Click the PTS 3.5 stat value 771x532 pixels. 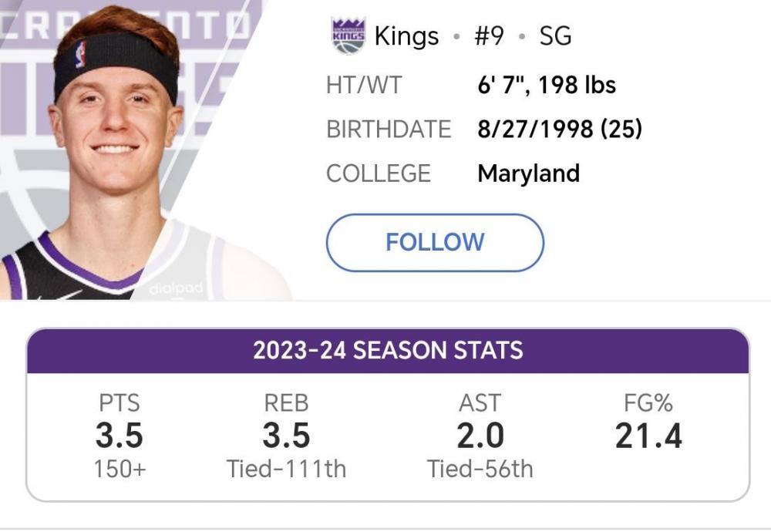click(x=120, y=436)
